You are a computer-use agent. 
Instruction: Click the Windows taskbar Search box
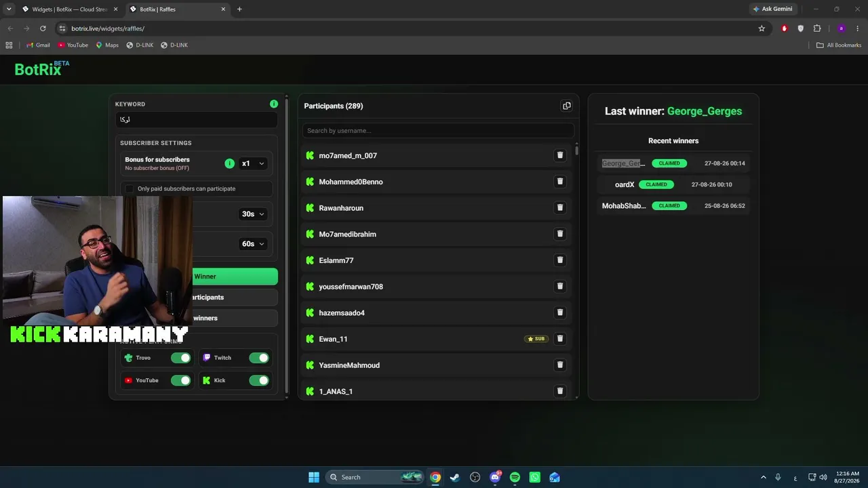[375, 477]
